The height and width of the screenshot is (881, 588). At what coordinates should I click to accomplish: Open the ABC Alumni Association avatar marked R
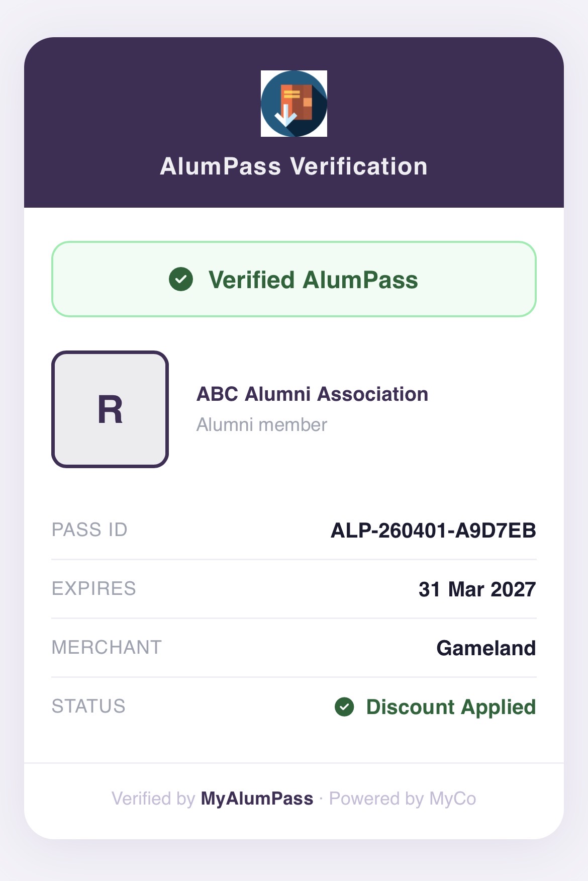111,408
